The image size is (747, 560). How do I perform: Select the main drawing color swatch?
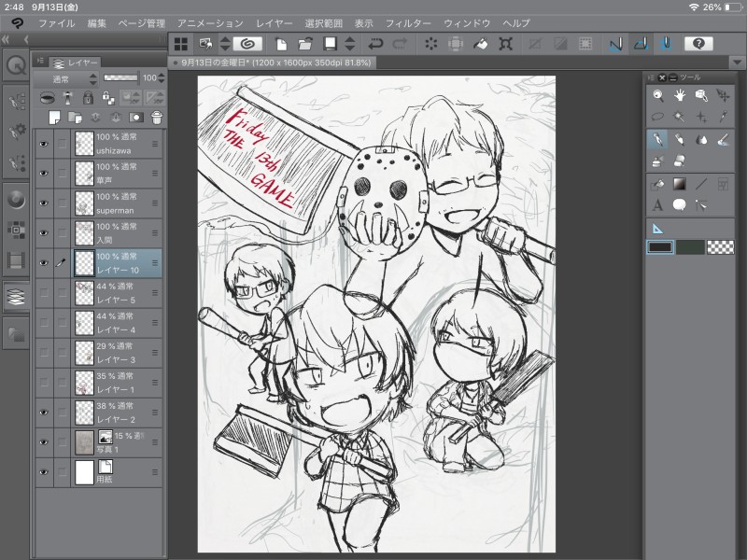(660, 247)
